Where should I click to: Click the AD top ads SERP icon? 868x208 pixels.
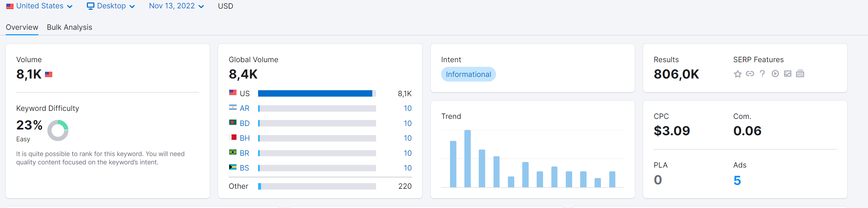coord(800,74)
